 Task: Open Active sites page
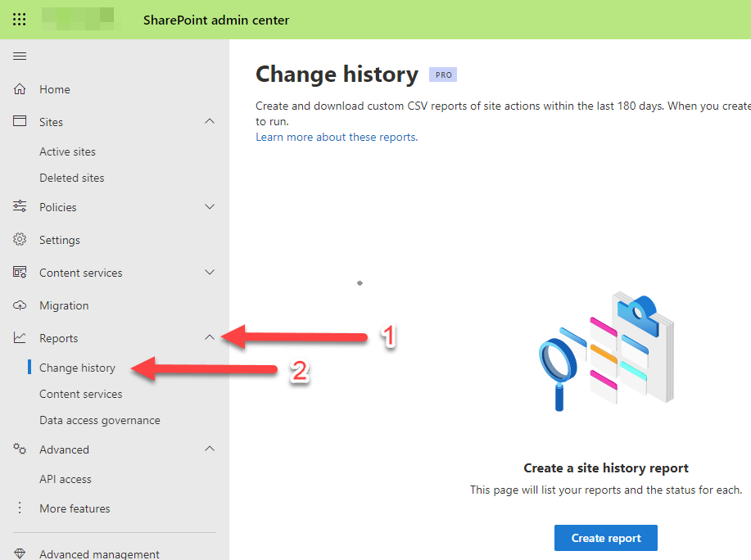pos(67,151)
